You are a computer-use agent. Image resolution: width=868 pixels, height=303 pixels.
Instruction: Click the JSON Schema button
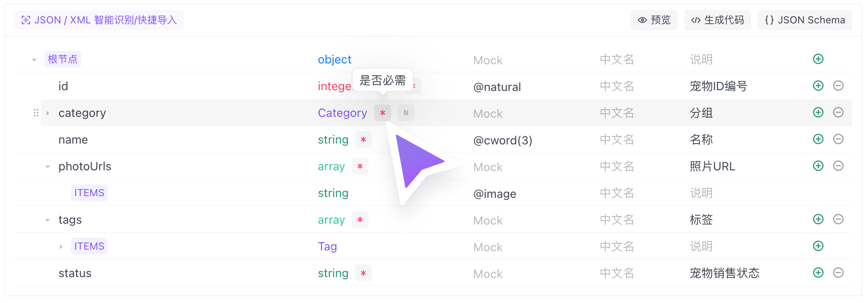coord(805,20)
